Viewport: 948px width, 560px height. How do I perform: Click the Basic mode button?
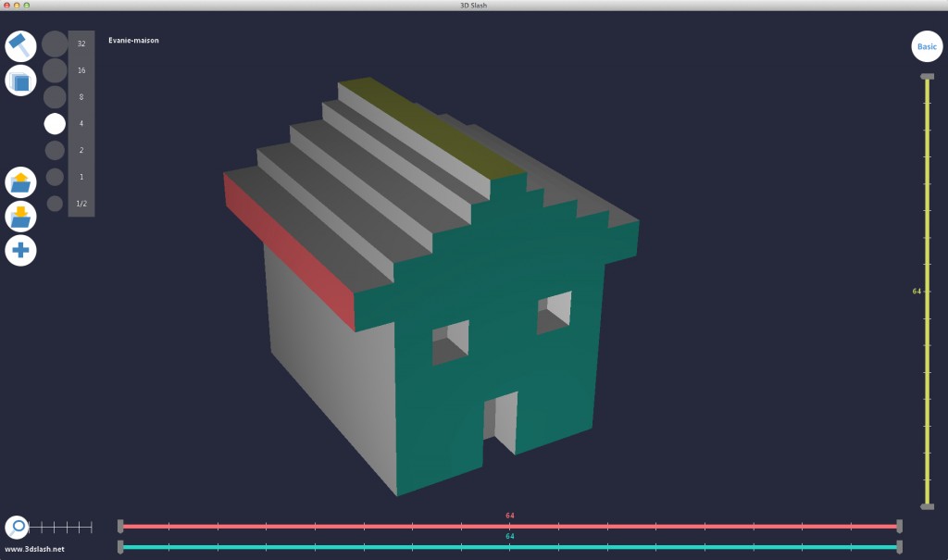pyautogui.click(x=926, y=46)
